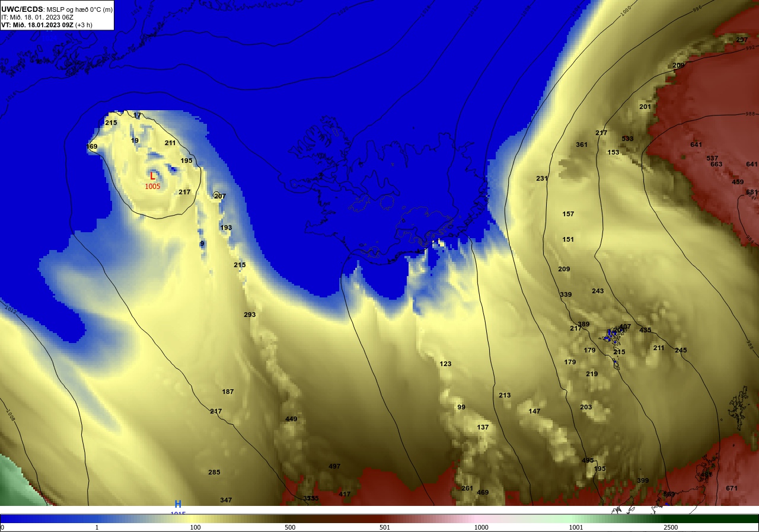759x532 pixels.
Task: Click the legend value 501
Action: [386, 527]
